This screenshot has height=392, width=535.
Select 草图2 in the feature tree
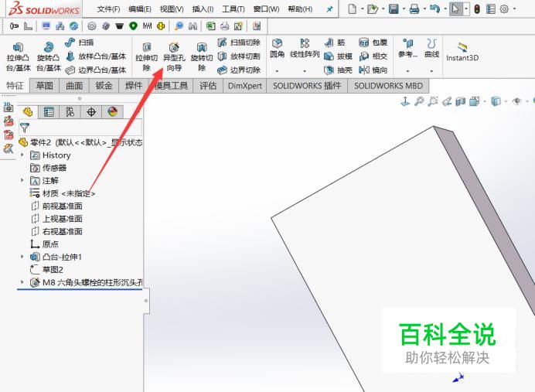[x=47, y=270]
